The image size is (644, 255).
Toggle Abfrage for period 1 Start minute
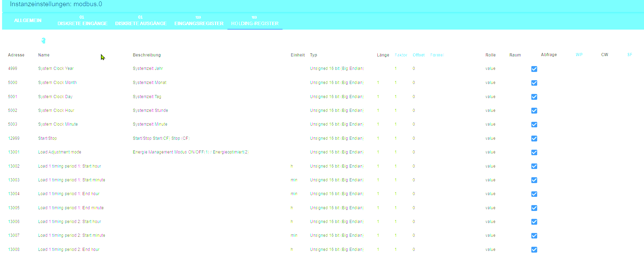click(534, 180)
